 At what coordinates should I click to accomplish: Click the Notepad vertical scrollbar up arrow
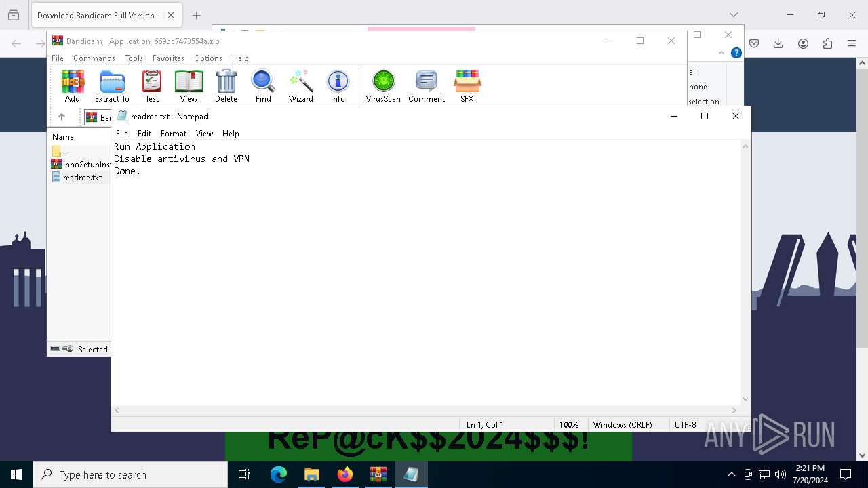745,146
